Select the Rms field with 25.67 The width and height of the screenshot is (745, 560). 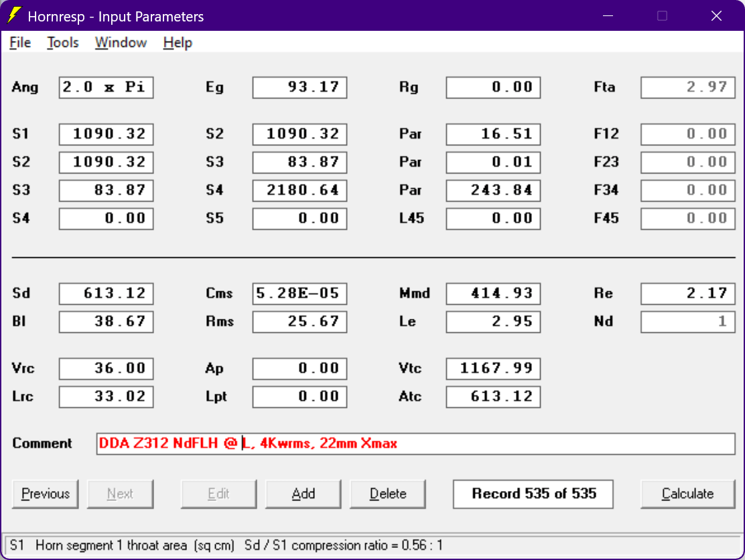point(299,322)
